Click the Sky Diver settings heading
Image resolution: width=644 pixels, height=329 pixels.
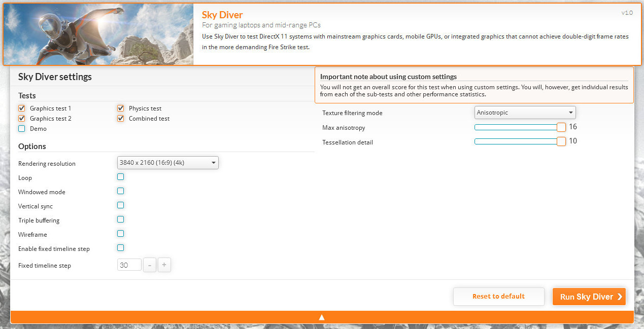(x=55, y=77)
